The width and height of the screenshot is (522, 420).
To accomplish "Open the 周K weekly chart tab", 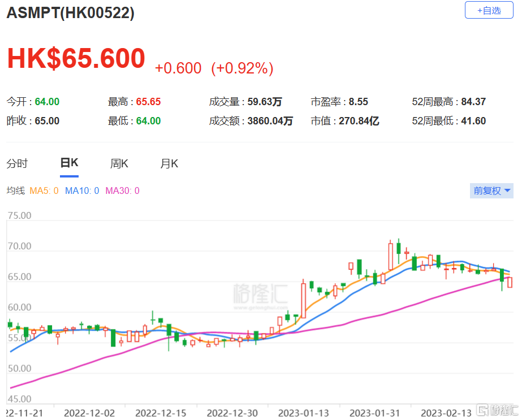I will 119,163.
